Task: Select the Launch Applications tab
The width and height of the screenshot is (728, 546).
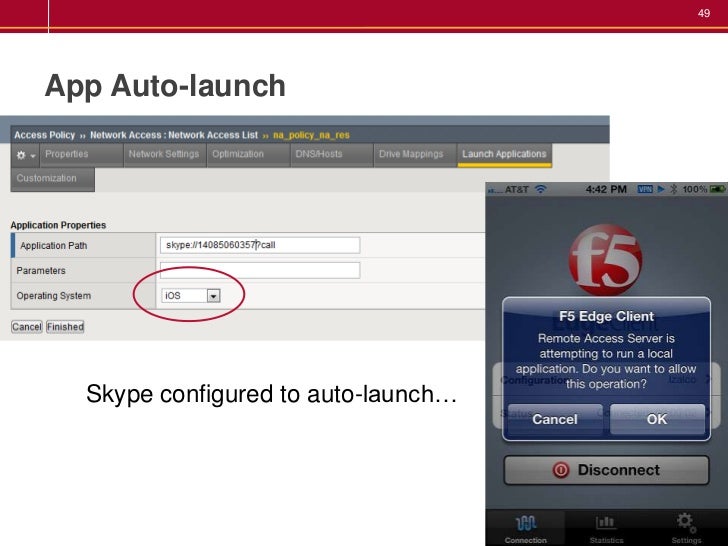Action: tap(504, 155)
